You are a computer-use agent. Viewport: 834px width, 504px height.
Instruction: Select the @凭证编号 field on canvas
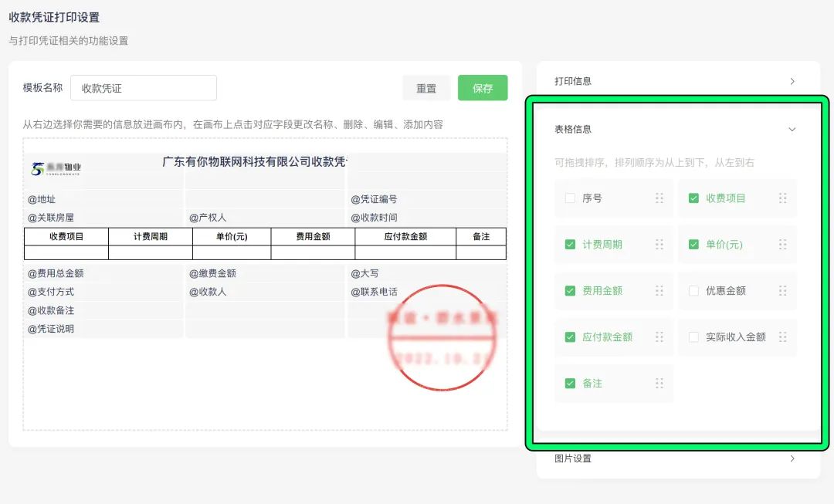pyautogui.click(x=375, y=199)
